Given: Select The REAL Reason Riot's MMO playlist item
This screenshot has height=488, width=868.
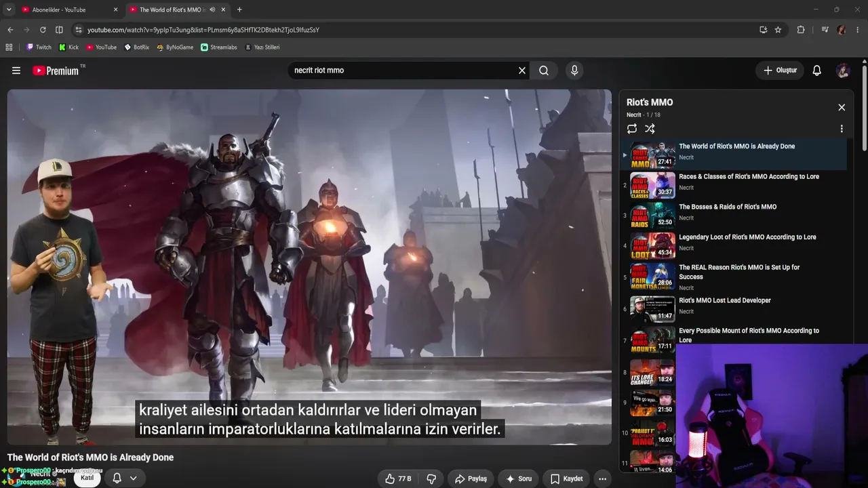Looking at the screenshot, I should click(734, 277).
